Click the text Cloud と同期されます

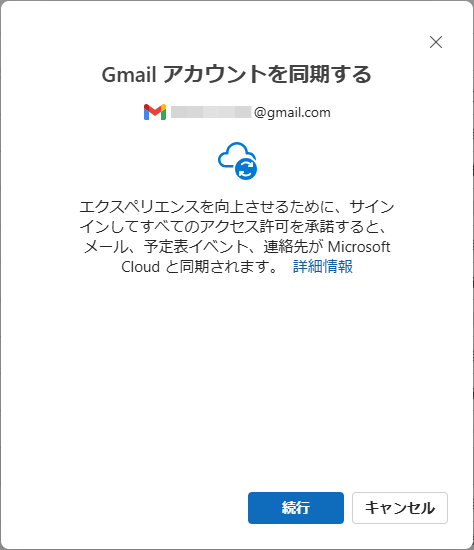coord(200,267)
